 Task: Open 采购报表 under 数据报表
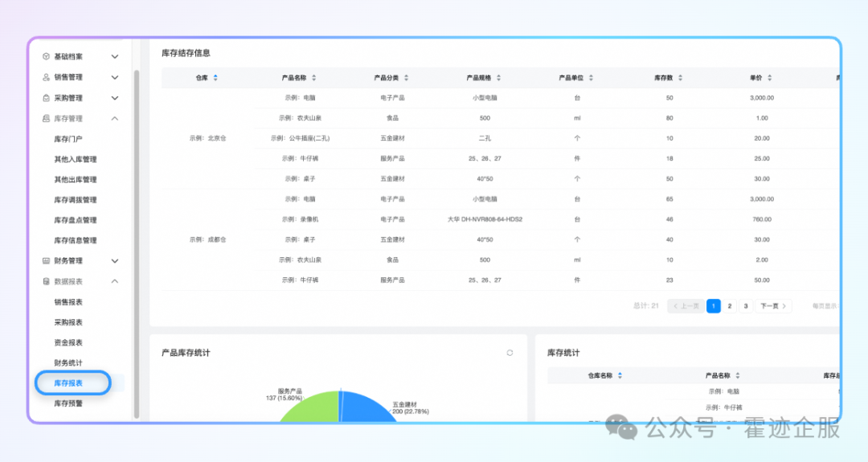click(68, 322)
